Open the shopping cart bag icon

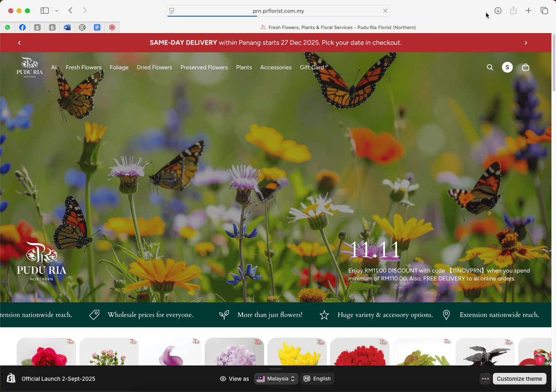click(526, 67)
